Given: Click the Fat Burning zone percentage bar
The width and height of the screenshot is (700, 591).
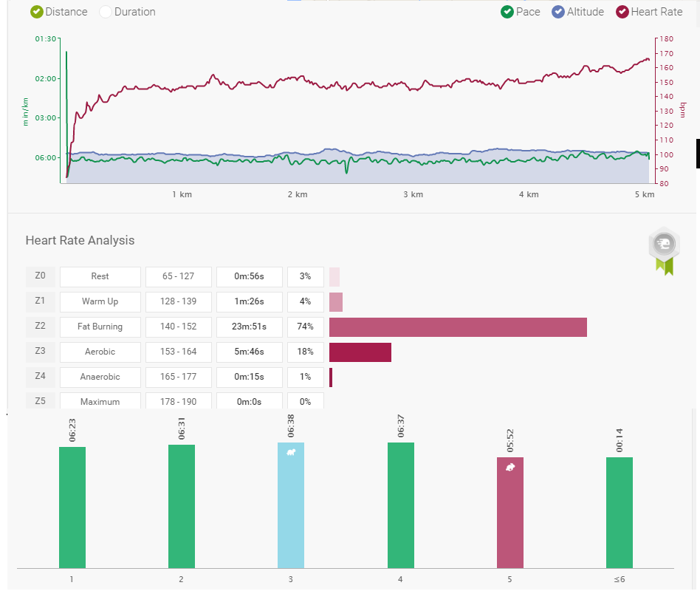Looking at the screenshot, I should 458,327.
